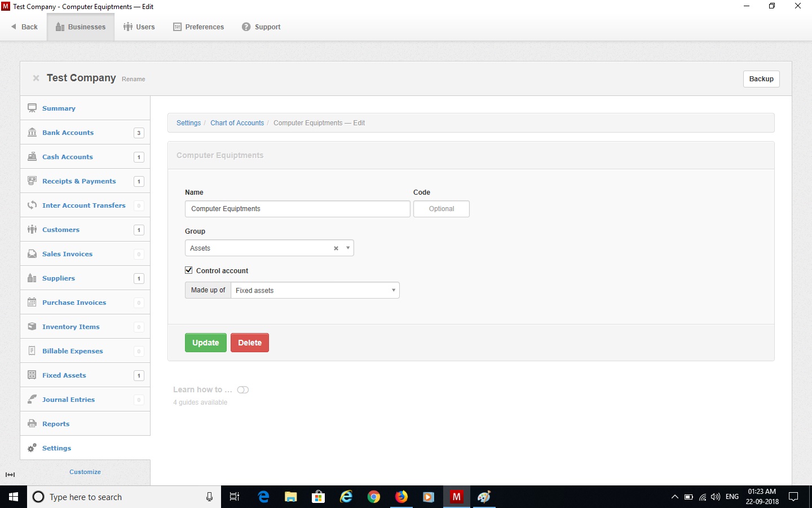812x508 pixels.
Task: Open Google Chrome from the taskbar
Action: [373, 497]
